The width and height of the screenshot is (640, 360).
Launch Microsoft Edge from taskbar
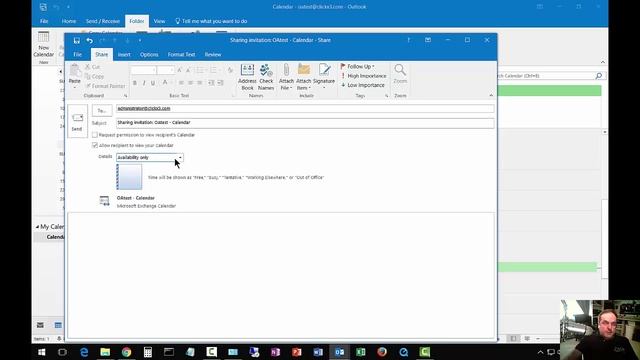(84, 352)
